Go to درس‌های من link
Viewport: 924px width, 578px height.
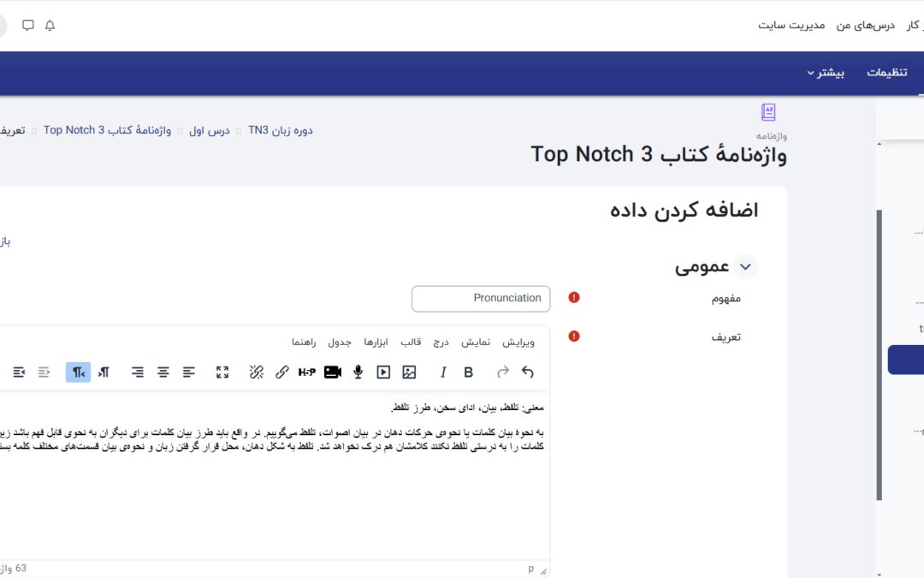(865, 25)
